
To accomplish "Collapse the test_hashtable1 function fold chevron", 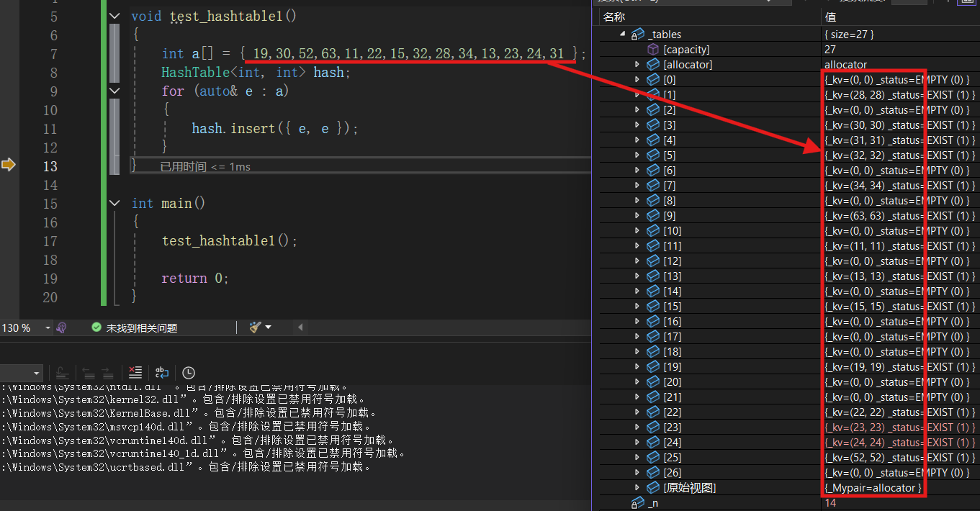I will tap(114, 16).
